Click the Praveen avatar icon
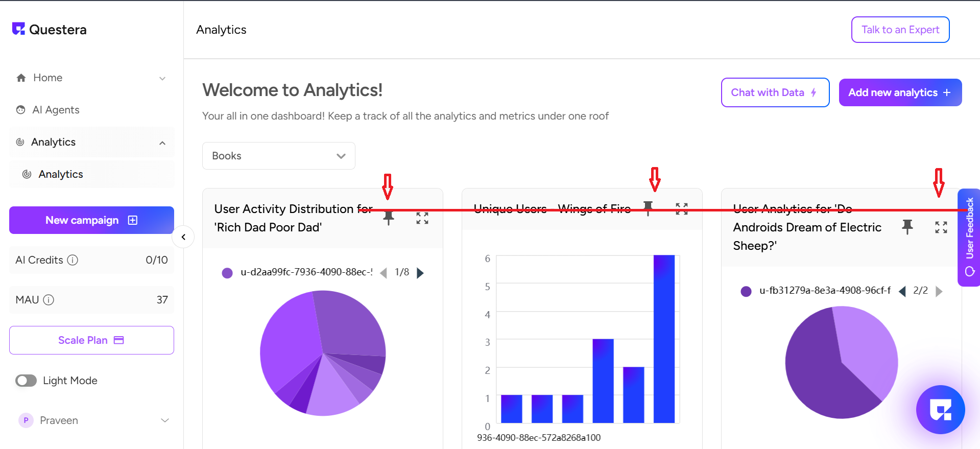 [x=26, y=420]
